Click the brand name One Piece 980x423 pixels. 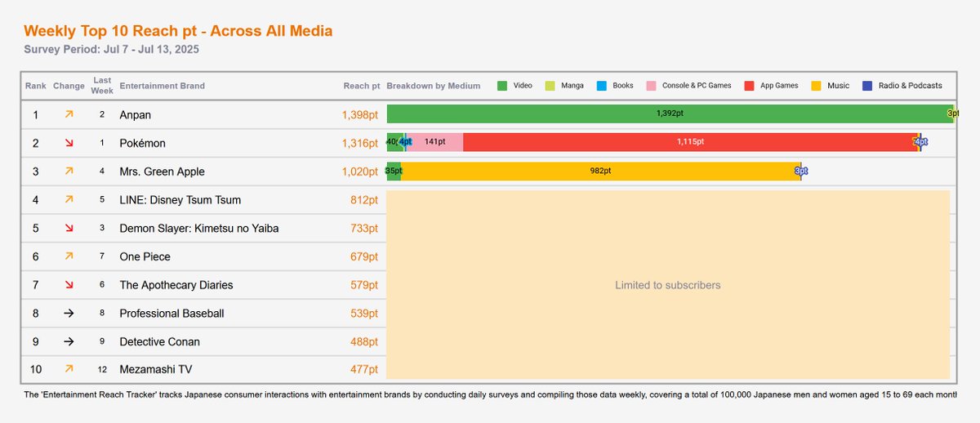(x=145, y=256)
